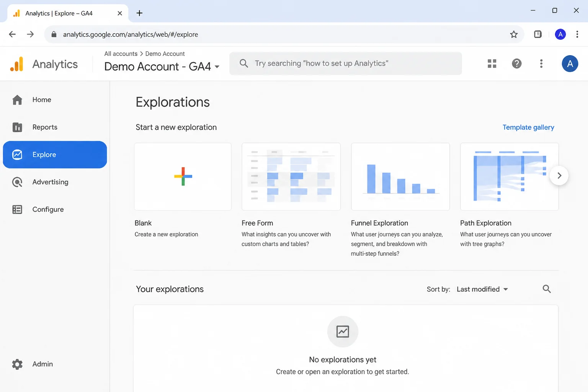Viewport: 588px width, 392px height.
Task: Click the Path Exploration title
Action: coord(486,223)
